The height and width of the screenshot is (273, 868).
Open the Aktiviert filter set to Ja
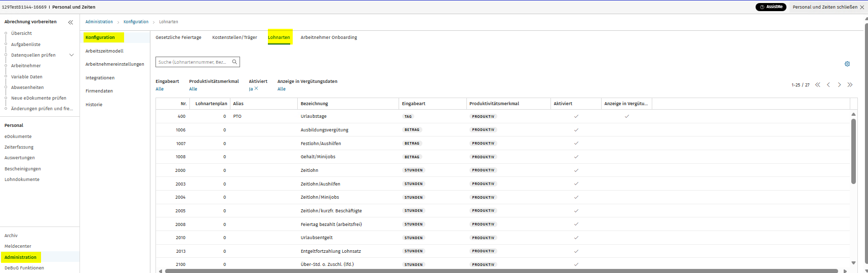point(251,89)
